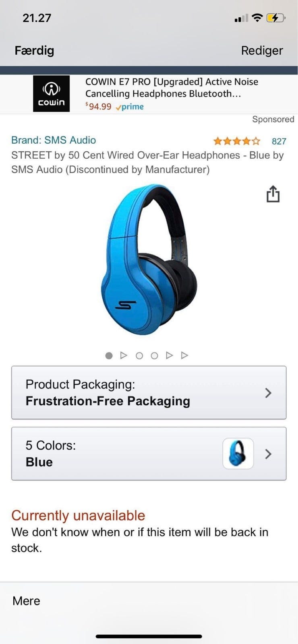The image size is (298, 644).
Task: Tap the share icon beside product image
Action: pos(273,194)
